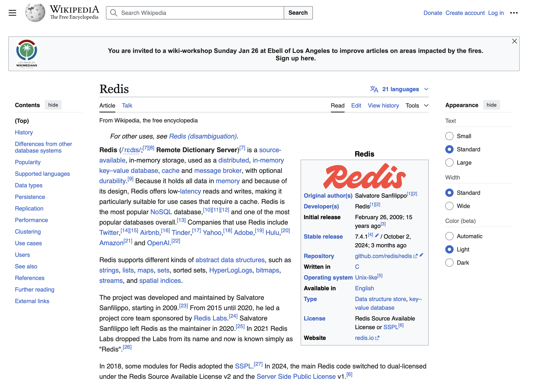The image size is (533, 392).
Task: Select Dark color mode
Action: coord(449,263)
